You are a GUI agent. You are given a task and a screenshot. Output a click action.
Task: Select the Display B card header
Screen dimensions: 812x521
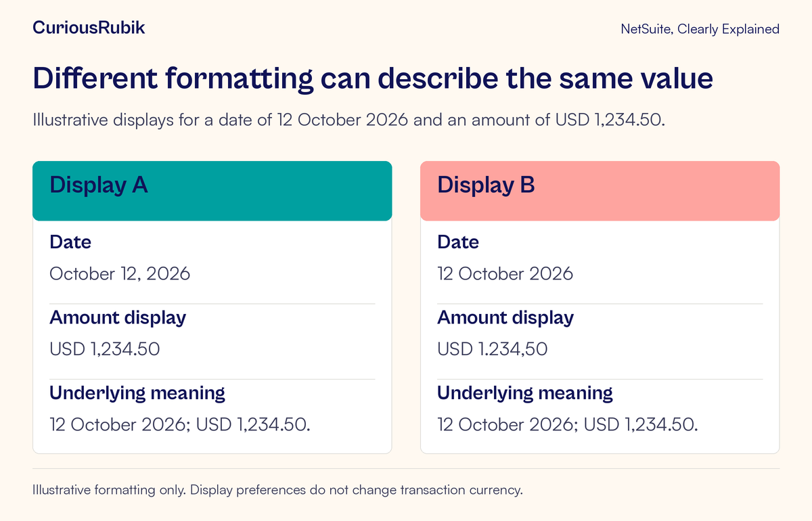pyautogui.click(x=600, y=191)
